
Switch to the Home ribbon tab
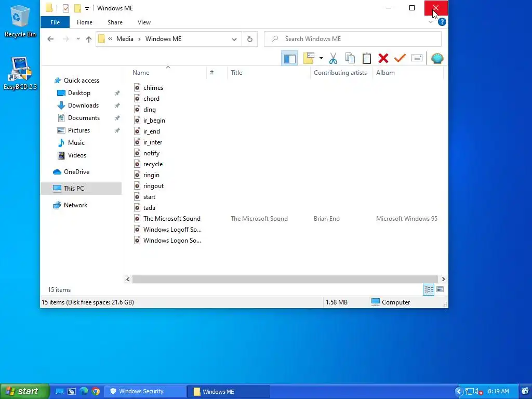pyautogui.click(x=85, y=22)
